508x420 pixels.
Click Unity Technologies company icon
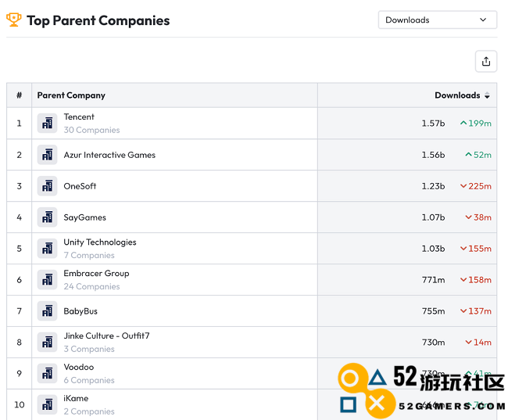[x=48, y=249]
